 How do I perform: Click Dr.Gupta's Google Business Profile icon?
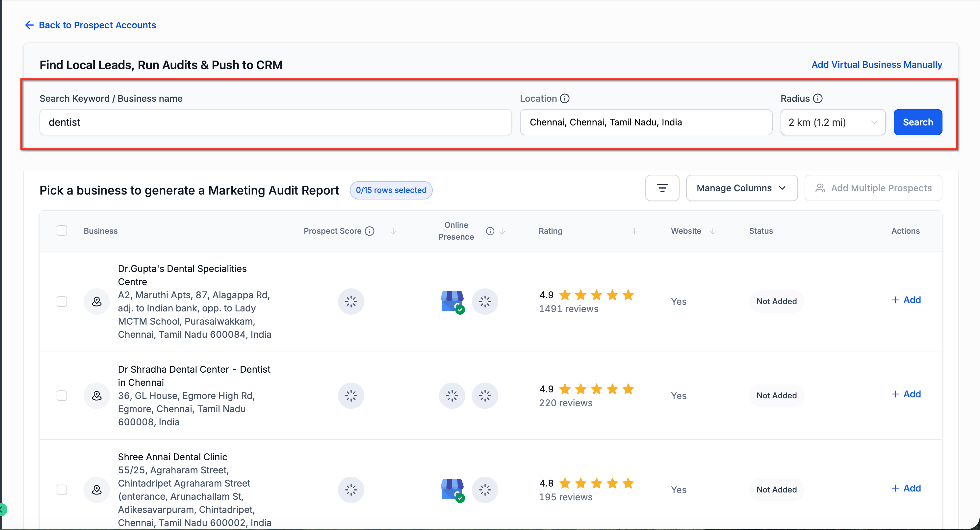pos(452,301)
